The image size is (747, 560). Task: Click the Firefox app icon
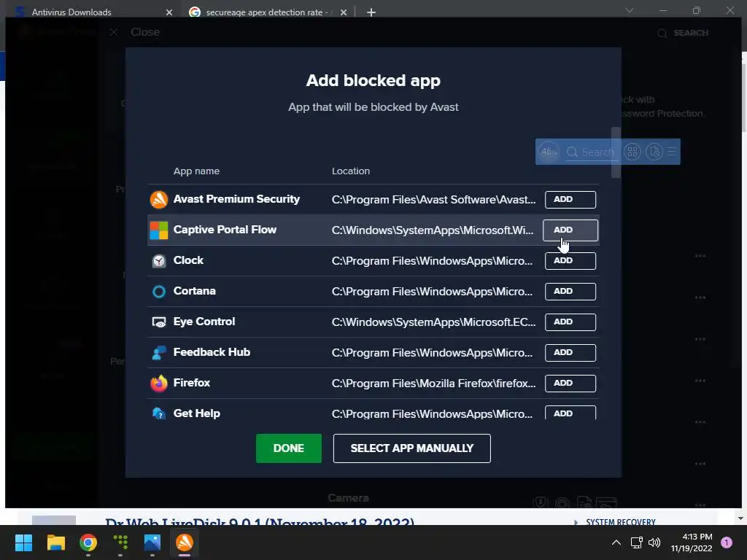[x=158, y=384]
